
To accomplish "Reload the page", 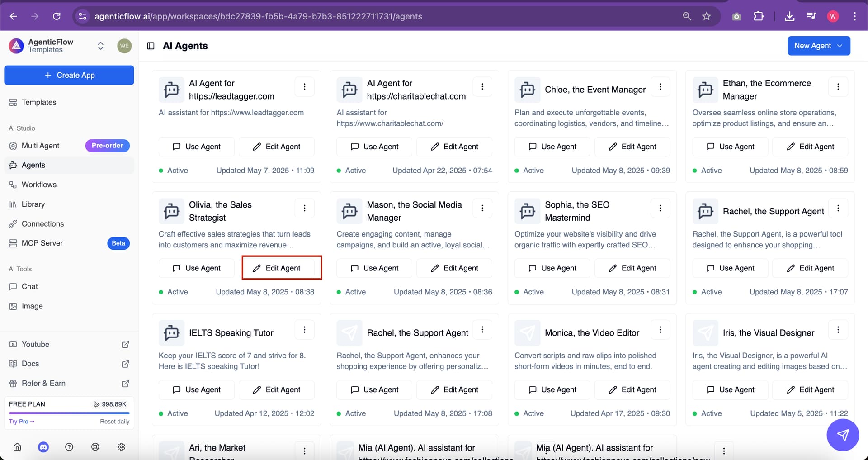I will click(57, 16).
